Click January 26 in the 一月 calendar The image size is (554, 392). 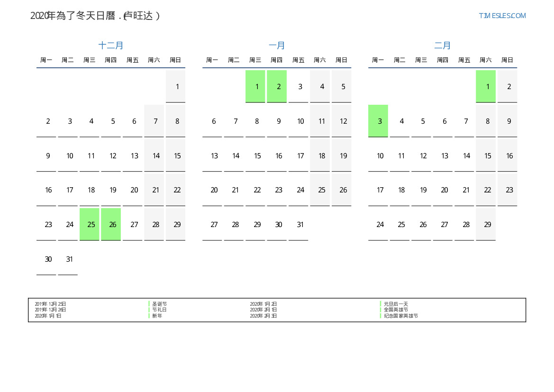click(x=341, y=190)
